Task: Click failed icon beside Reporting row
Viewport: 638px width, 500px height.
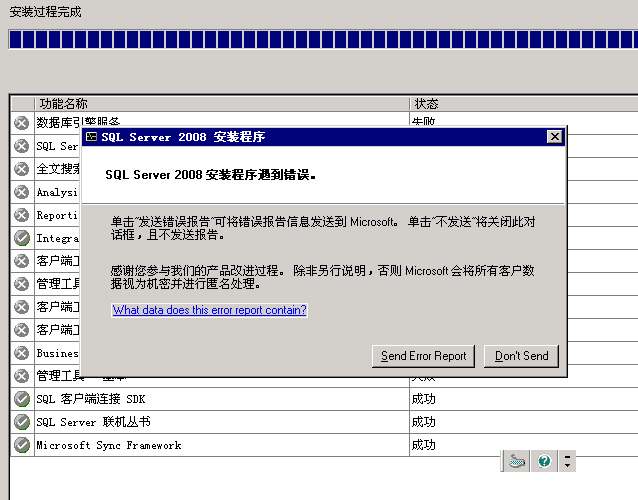Action: point(22,215)
